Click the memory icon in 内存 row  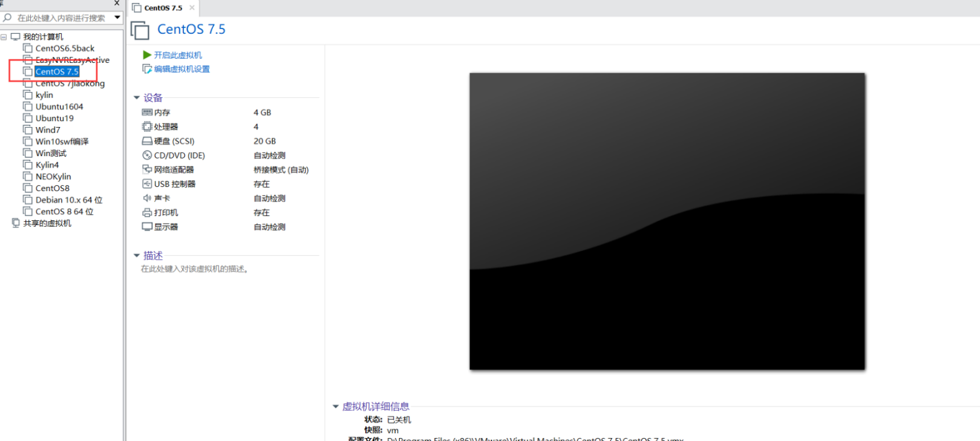pyautogui.click(x=147, y=113)
